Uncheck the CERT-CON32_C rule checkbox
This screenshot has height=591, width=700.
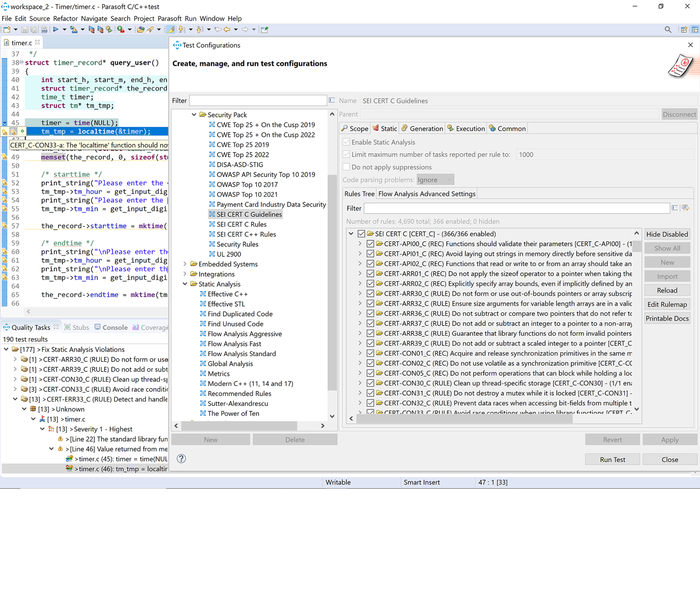pyautogui.click(x=371, y=403)
